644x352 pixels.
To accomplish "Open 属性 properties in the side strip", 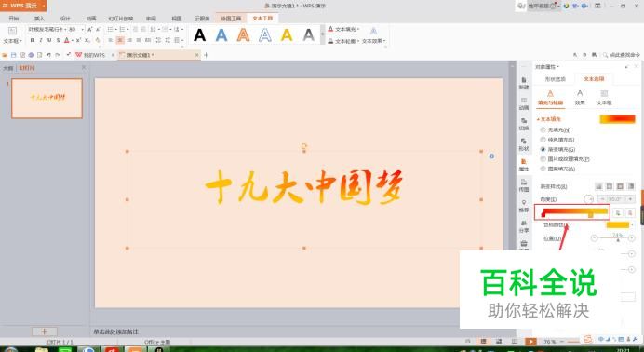I will 524,165.
